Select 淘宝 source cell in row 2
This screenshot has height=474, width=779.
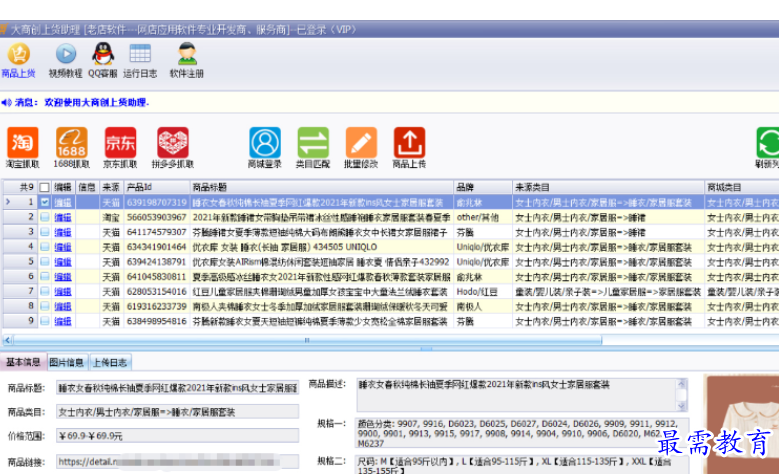pos(111,217)
